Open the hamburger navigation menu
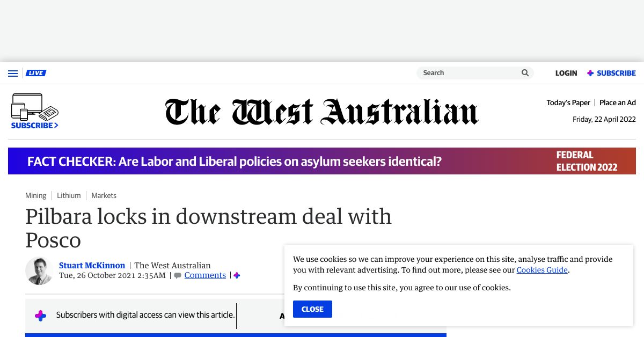The height and width of the screenshot is (337, 644). pos(13,74)
